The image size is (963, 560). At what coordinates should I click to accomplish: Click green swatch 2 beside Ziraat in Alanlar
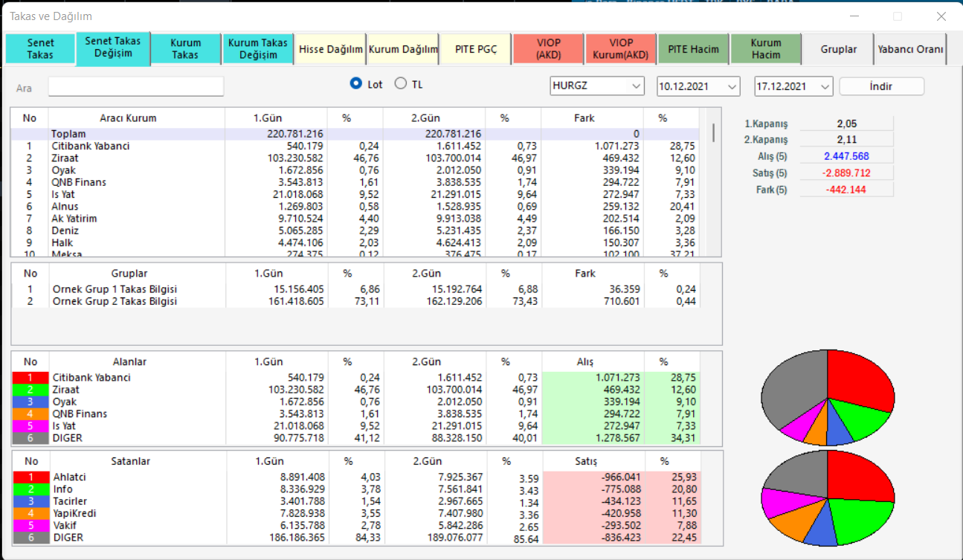(x=30, y=390)
